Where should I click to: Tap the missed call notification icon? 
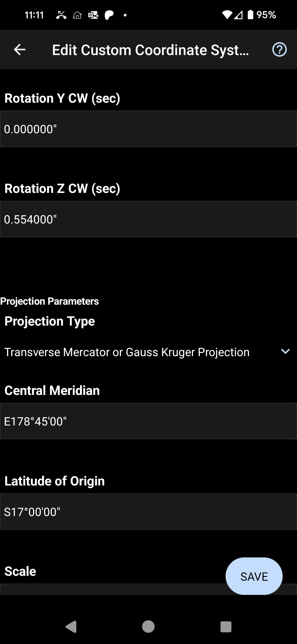61,15
